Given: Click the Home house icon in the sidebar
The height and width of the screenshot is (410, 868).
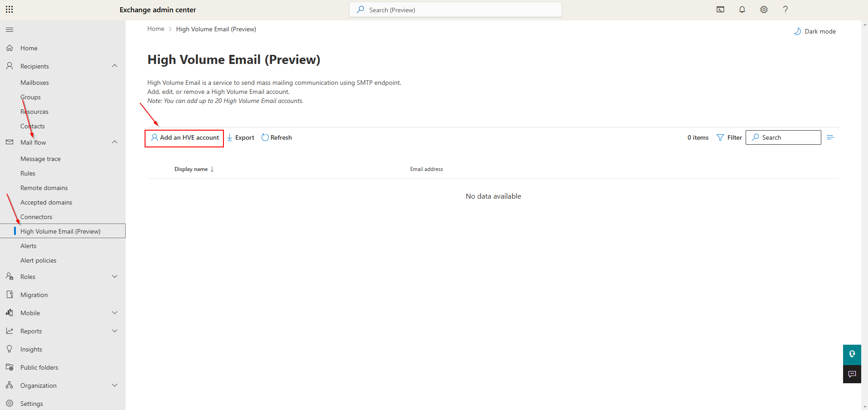Looking at the screenshot, I should pyautogui.click(x=10, y=48).
